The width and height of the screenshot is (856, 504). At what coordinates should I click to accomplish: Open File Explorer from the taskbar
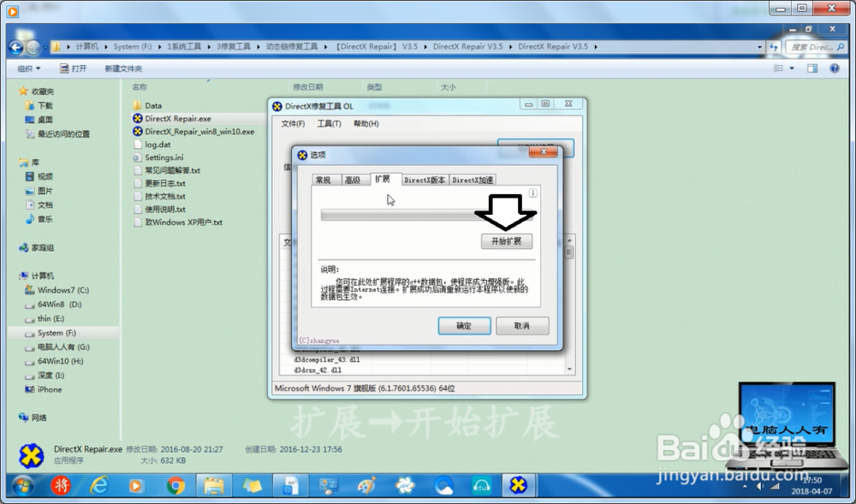coord(213,485)
